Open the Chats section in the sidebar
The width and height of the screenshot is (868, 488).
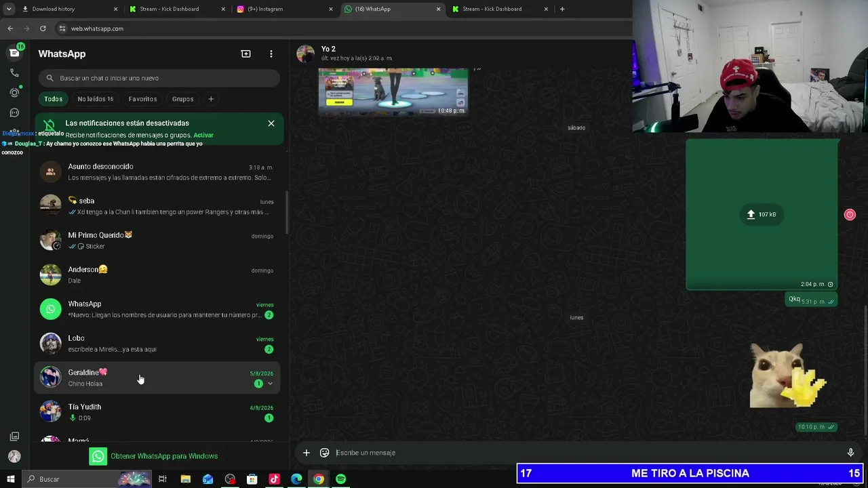14,53
